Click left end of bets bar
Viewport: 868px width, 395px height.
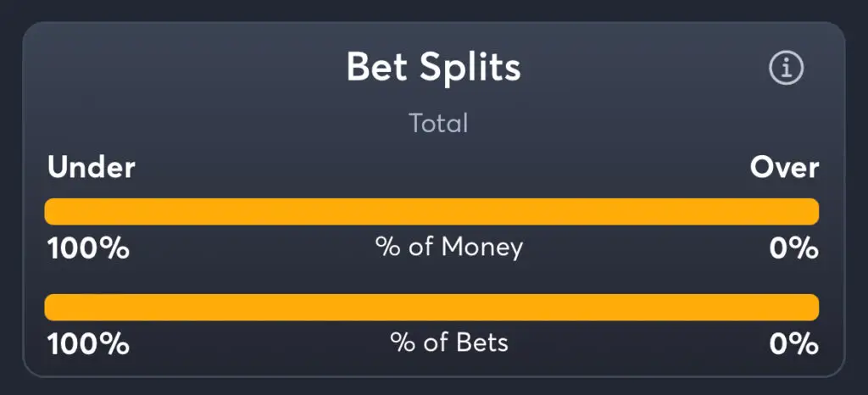point(51,307)
